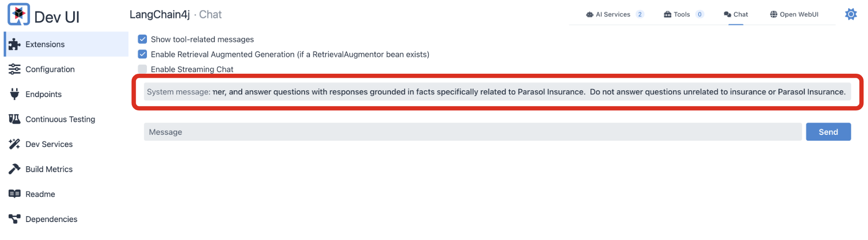Click the Build Metrics hammer icon
868x240 pixels.
14,169
